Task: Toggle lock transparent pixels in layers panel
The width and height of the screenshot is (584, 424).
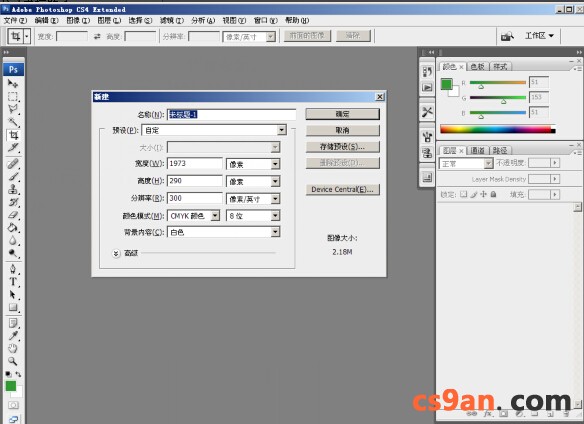Action: click(463, 194)
